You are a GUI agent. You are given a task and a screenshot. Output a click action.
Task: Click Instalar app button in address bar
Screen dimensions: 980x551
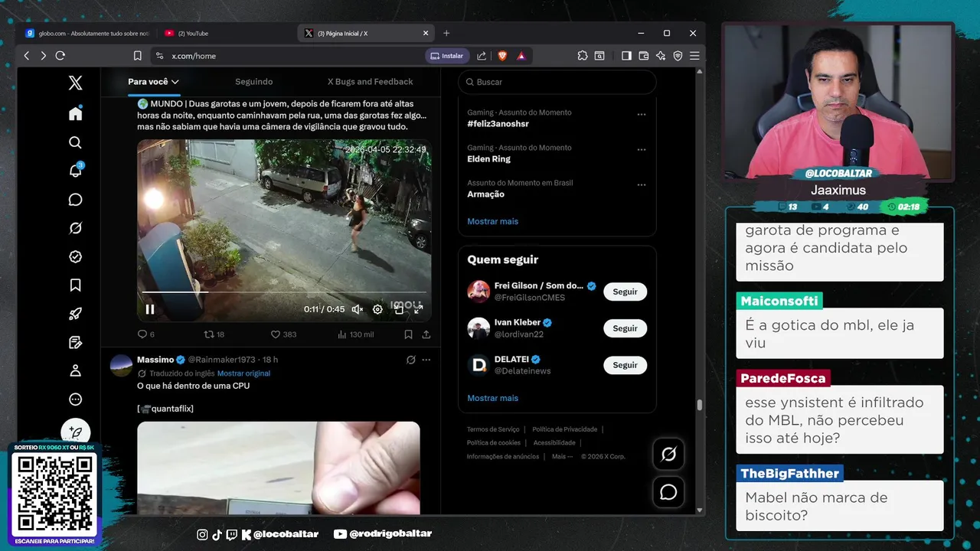(447, 56)
